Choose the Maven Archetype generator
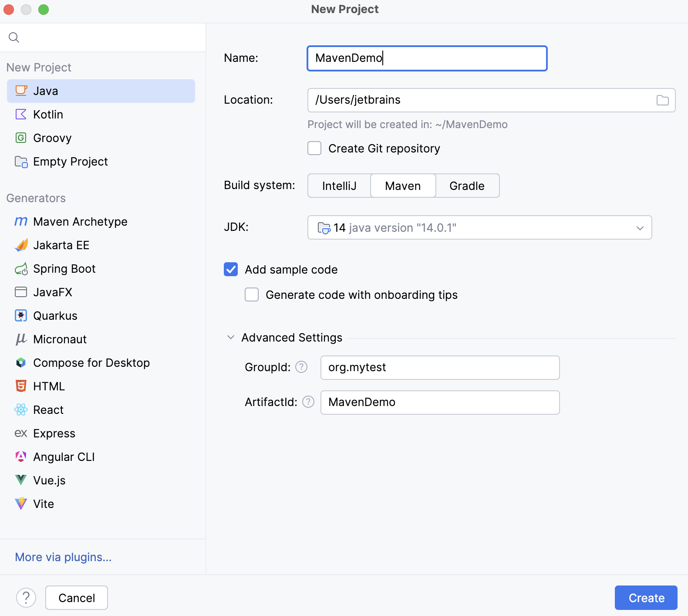 (80, 222)
